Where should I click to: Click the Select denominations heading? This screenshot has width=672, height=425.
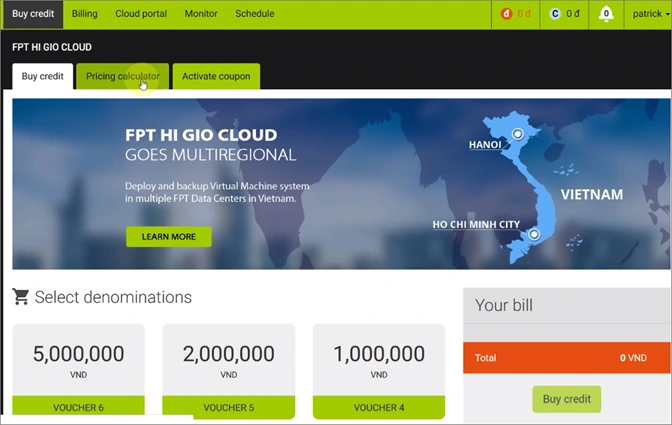[113, 297]
